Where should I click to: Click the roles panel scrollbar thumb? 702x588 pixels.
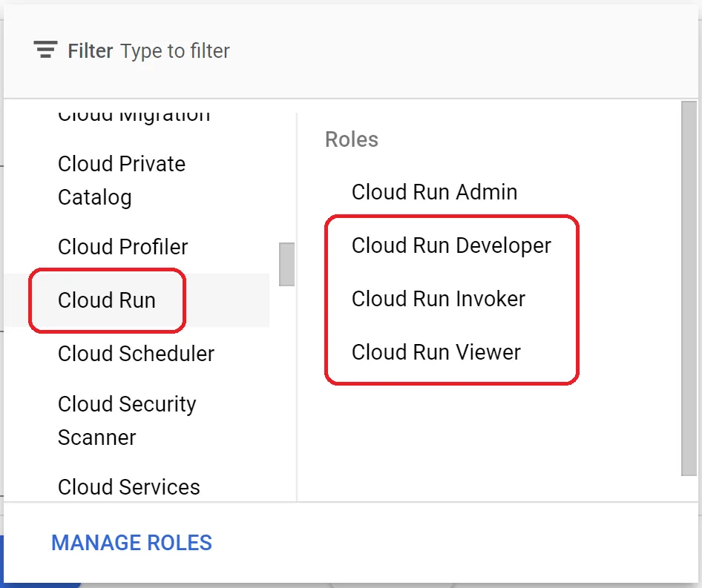(689, 288)
